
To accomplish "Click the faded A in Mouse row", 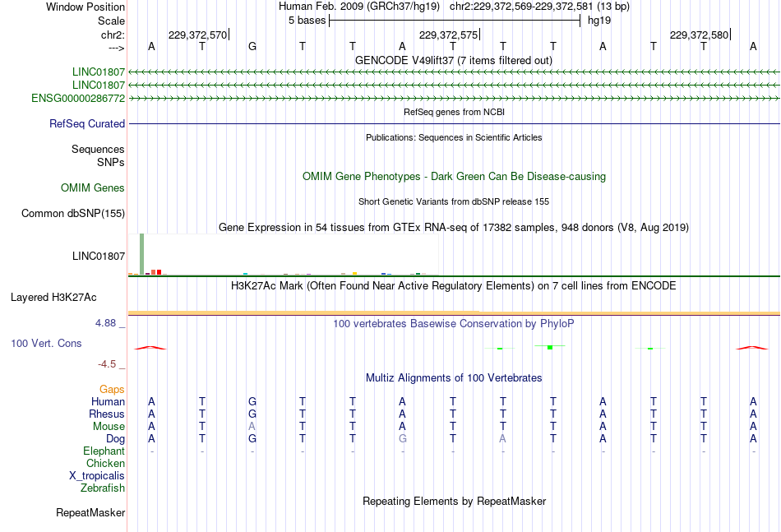I will coord(252,427).
